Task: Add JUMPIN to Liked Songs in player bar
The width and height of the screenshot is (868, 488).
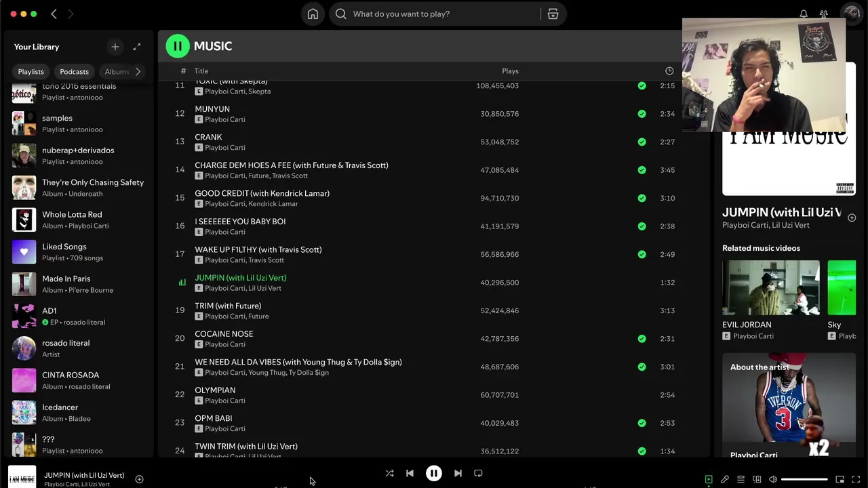Action: pos(139,479)
